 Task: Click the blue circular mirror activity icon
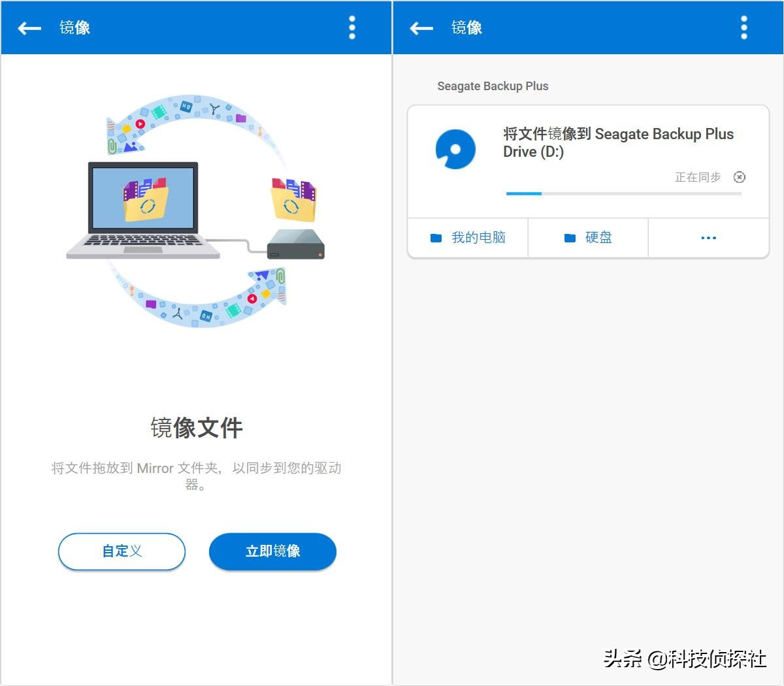click(x=455, y=148)
